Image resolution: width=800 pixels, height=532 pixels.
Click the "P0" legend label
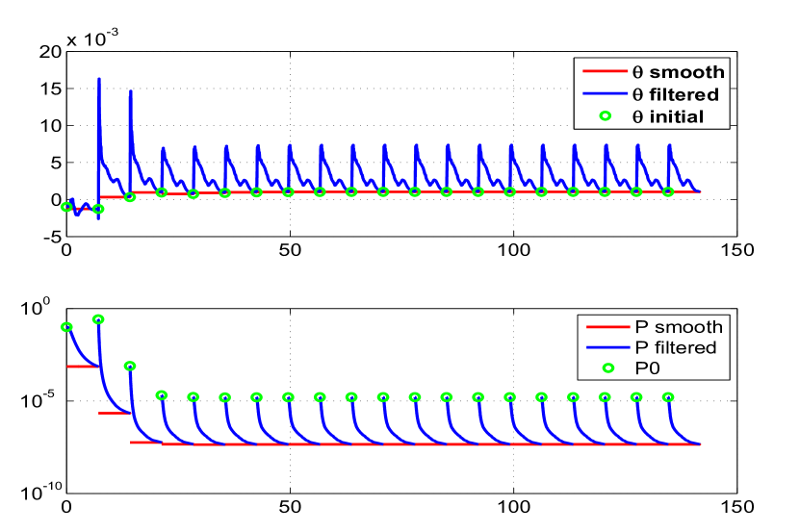pos(648,367)
